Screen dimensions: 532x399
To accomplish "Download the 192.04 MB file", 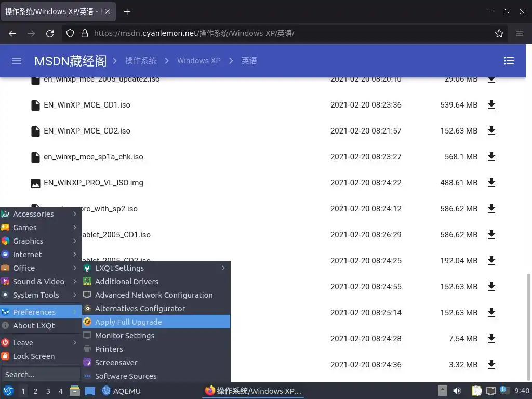I will [491, 261].
